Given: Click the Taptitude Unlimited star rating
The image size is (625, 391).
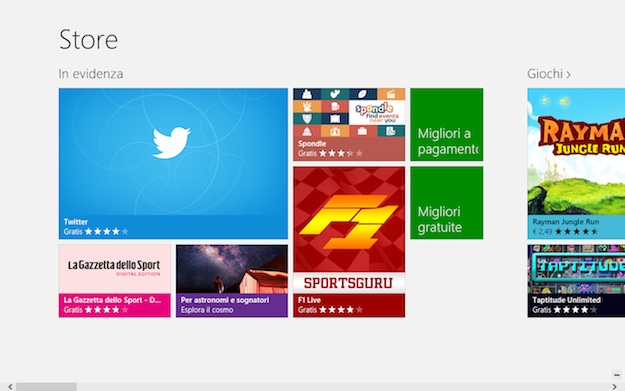Looking at the screenshot, I should point(575,310).
